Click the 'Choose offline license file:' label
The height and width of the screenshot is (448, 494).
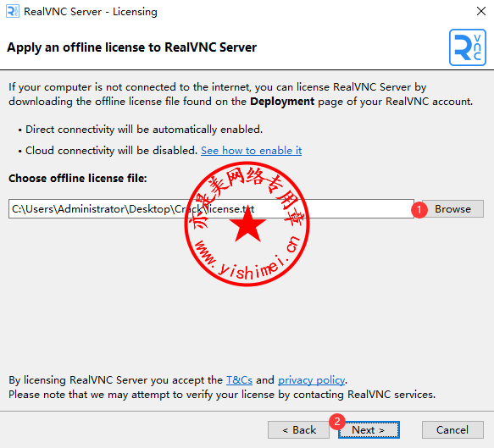pyautogui.click(x=77, y=178)
